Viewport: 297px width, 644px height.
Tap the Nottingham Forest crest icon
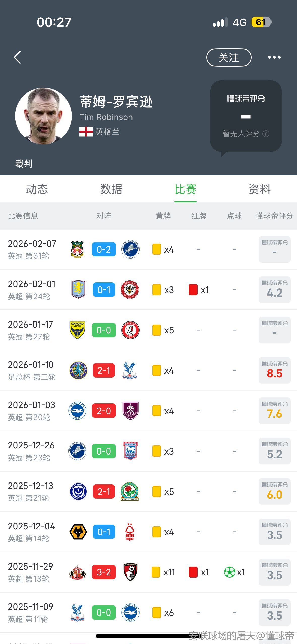[x=130, y=532]
